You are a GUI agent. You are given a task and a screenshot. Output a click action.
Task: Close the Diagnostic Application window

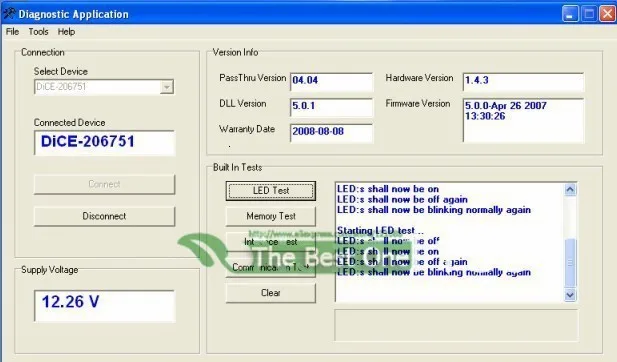(x=607, y=14)
